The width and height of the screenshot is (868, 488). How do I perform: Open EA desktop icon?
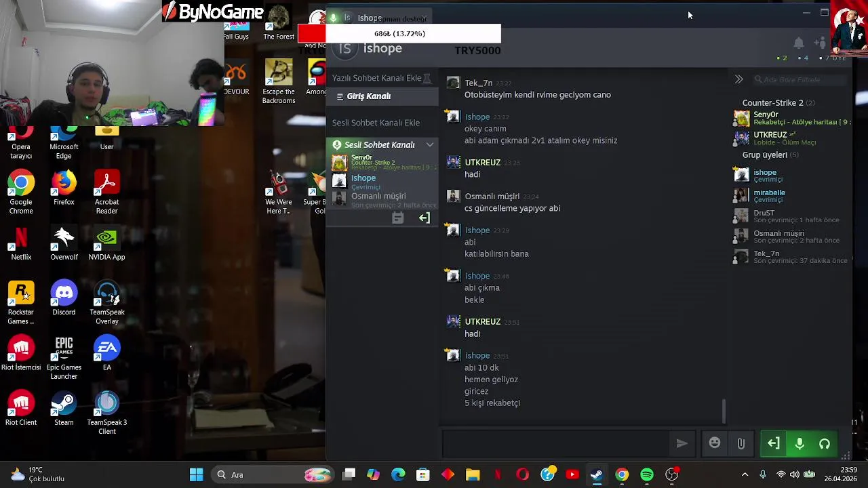[106, 354]
